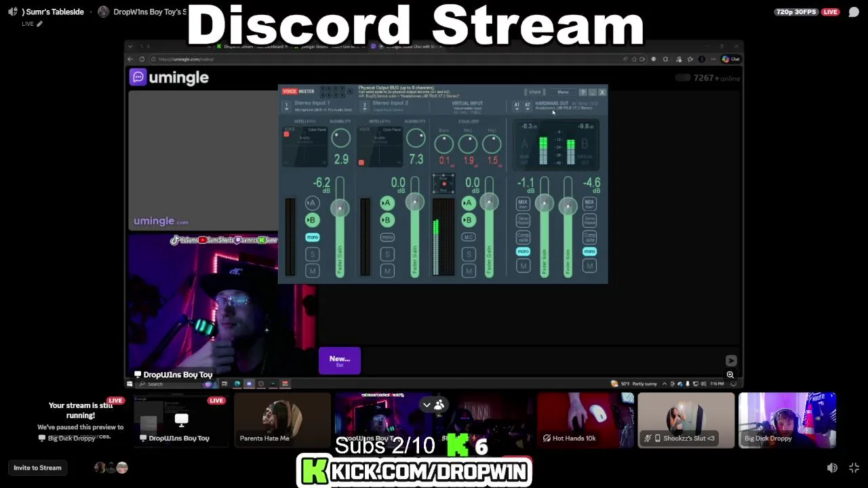
Task: Toggle VBAN in Voicemeeter header
Action: coord(534,92)
